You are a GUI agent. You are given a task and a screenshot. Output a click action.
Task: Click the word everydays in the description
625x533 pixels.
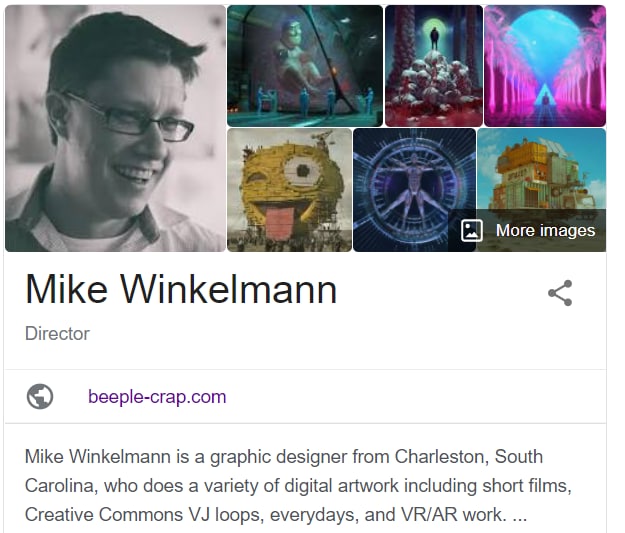coord(312,515)
